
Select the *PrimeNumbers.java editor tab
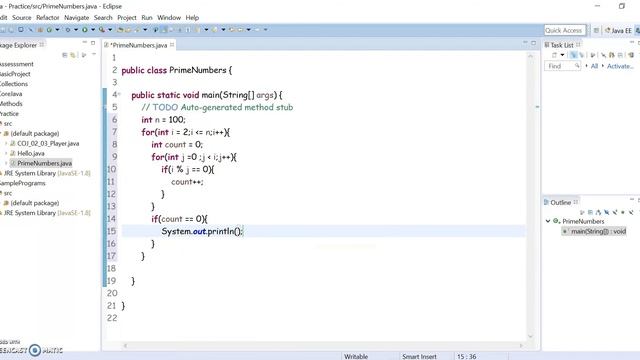tap(138, 45)
